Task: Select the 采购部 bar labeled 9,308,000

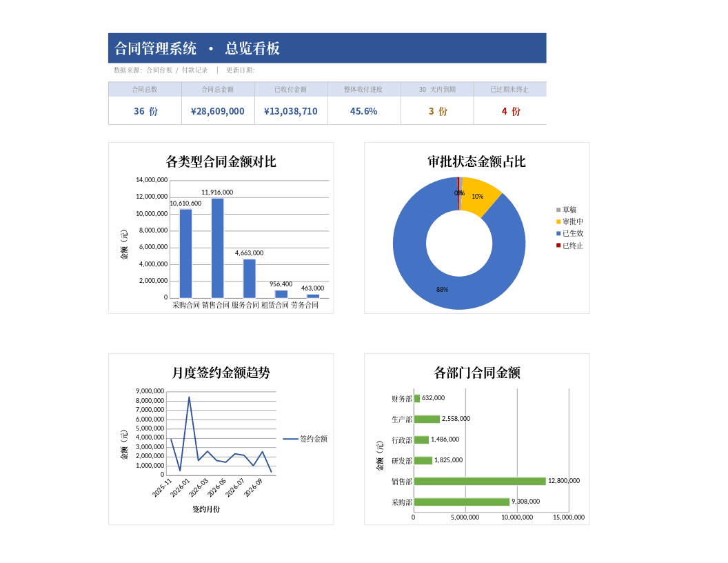Action: pos(462,502)
